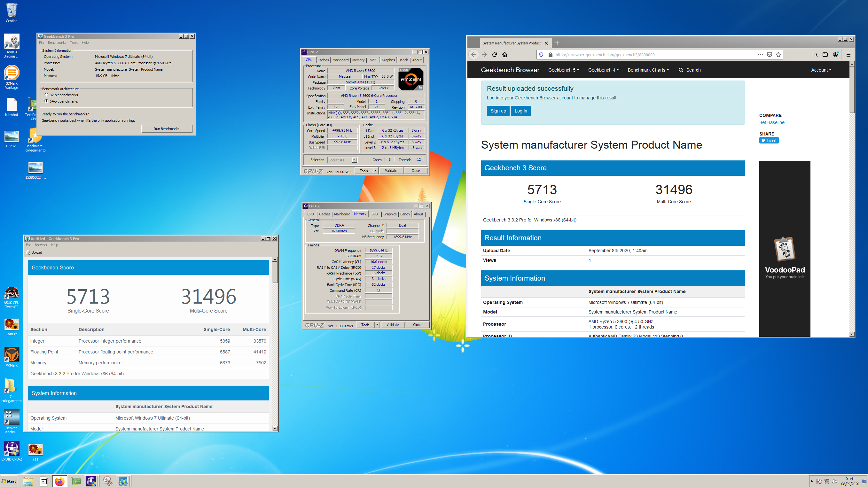Launch the VRMark desktop shortcut
This screenshot has width=868, height=488.
point(12,357)
